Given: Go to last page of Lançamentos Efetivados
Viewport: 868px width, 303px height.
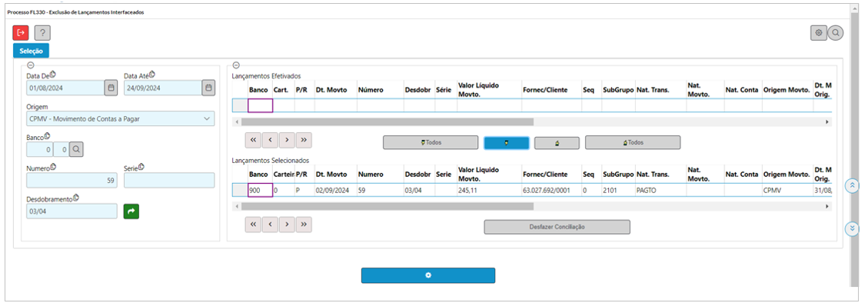Looking at the screenshot, I should tap(304, 140).
